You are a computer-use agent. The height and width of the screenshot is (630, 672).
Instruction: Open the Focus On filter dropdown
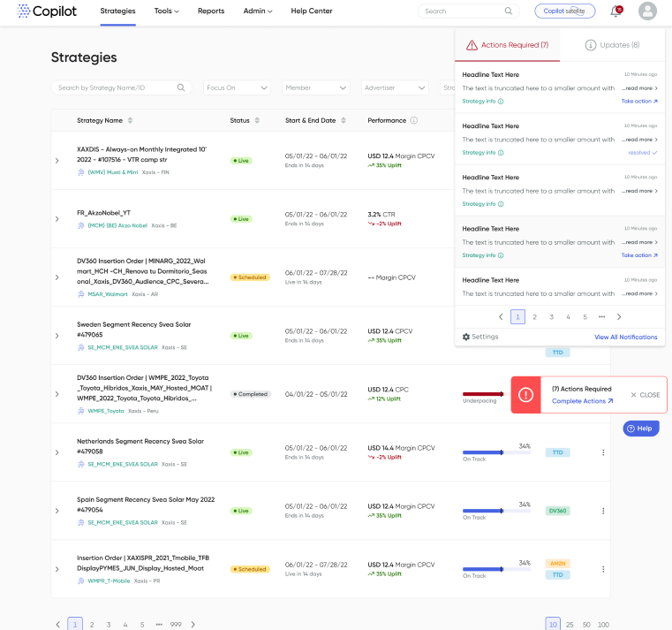tap(237, 88)
